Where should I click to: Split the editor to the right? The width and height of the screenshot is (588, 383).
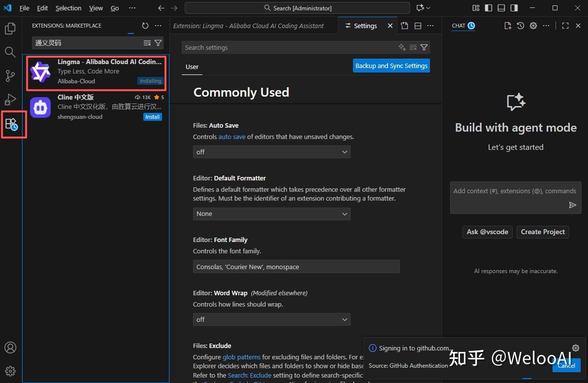[x=418, y=26]
